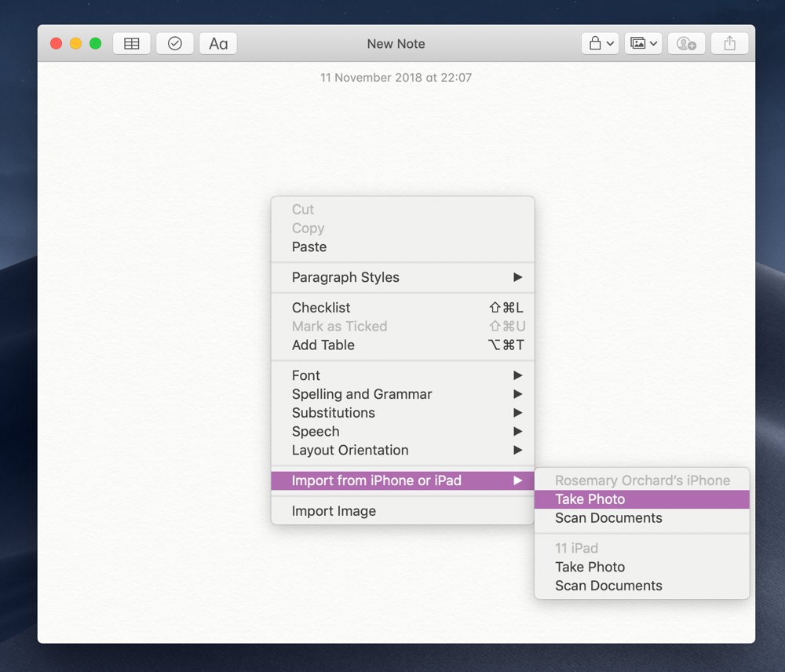Expand the Layout Orientation submenu

click(403, 450)
